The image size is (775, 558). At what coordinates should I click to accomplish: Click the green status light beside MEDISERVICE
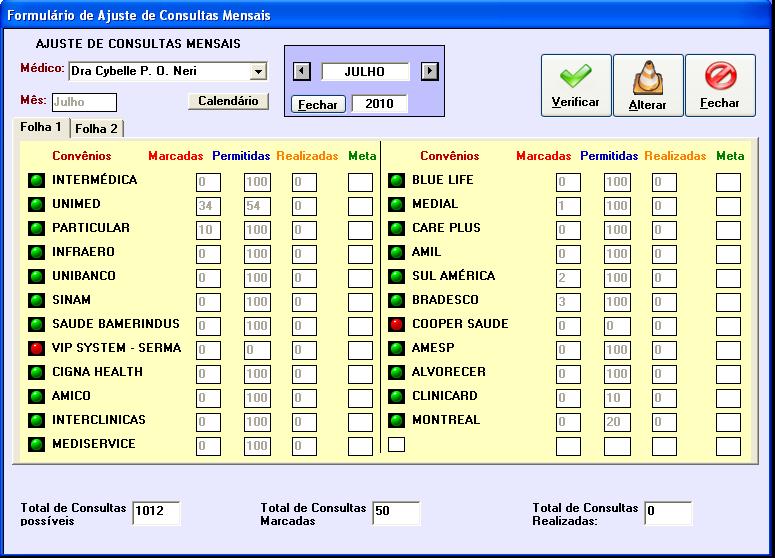pos(36,444)
